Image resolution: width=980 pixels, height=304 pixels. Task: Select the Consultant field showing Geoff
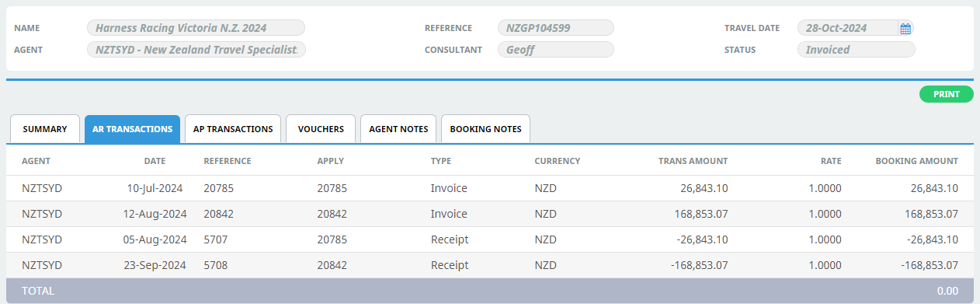click(x=555, y=50)
